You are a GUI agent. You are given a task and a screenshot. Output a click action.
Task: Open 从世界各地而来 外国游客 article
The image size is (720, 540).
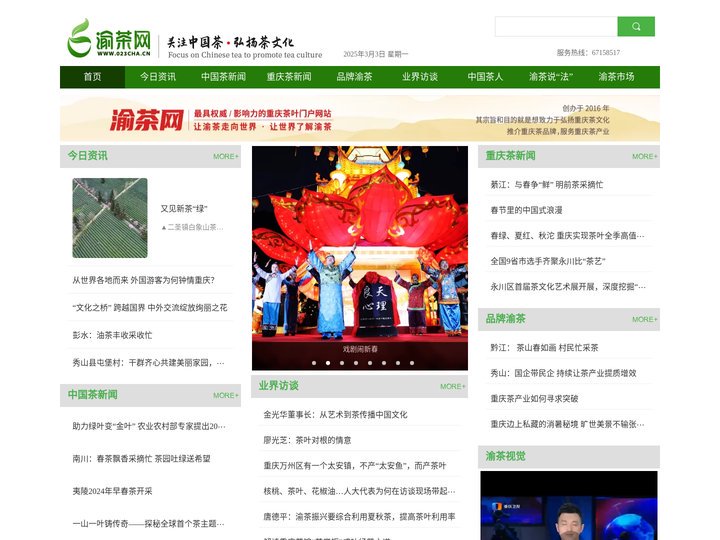[143, 280]
